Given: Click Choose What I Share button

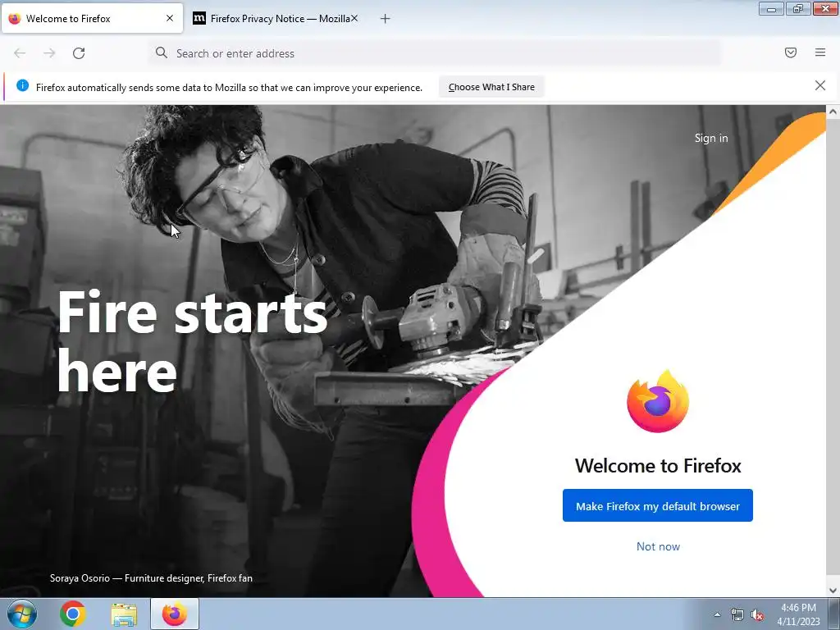Looking at the screenshot, I should click(x=491, y=87).
